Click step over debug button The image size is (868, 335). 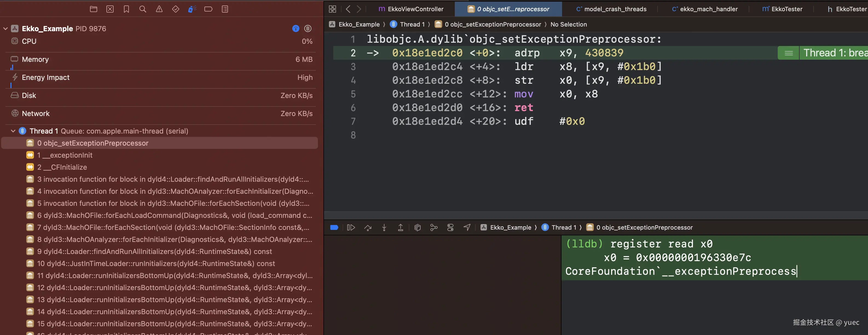tap(368, 227)
